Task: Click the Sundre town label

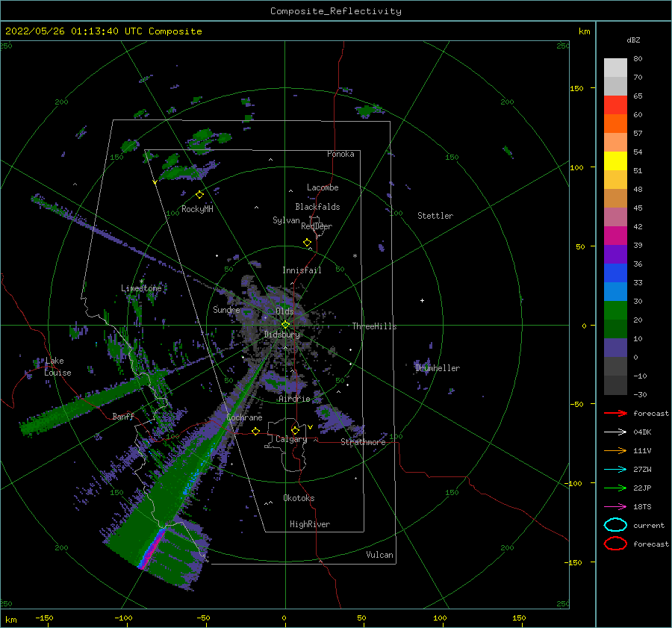Action: tap(226, 309)
